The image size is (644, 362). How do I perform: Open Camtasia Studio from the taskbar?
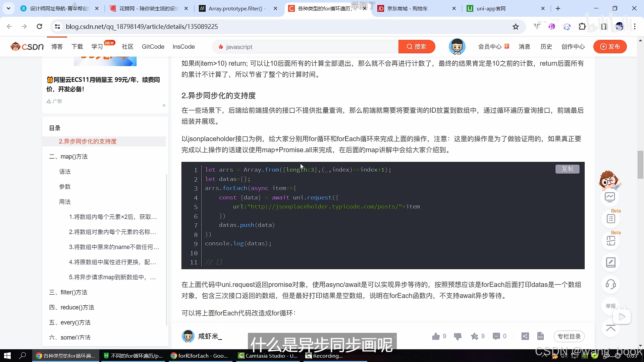(268, 356)
